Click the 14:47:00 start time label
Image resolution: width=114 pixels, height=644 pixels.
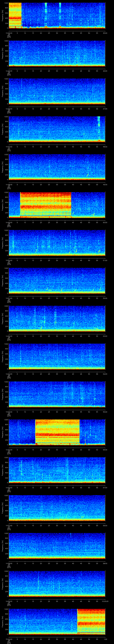[9, 147]
